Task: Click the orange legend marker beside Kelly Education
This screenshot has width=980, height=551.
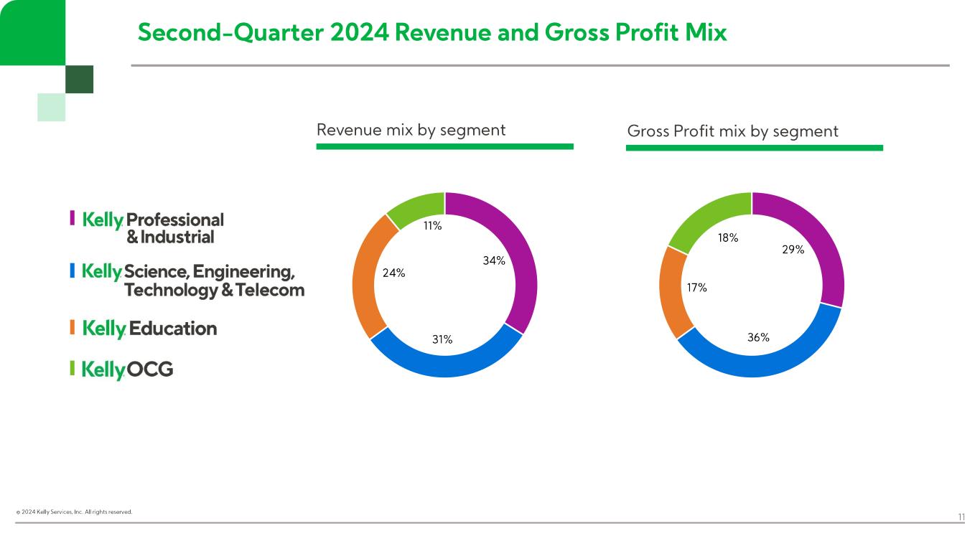Action: click(x=72, y=327)
